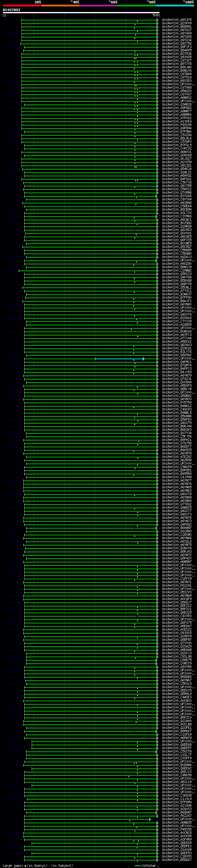Click hit label UniRef100_A1YKE4
Viewport: 197px width, 868px height.
pos(177,122)
